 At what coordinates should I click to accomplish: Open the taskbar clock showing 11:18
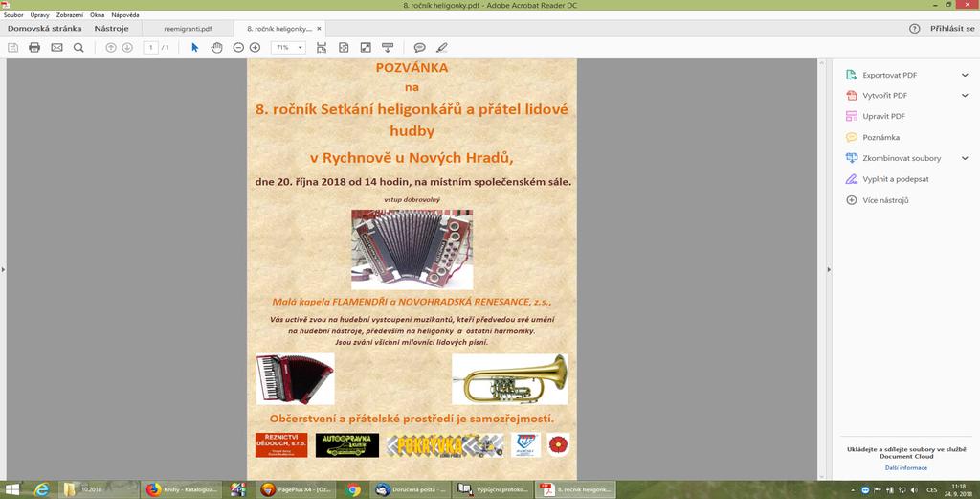(957, 489)
